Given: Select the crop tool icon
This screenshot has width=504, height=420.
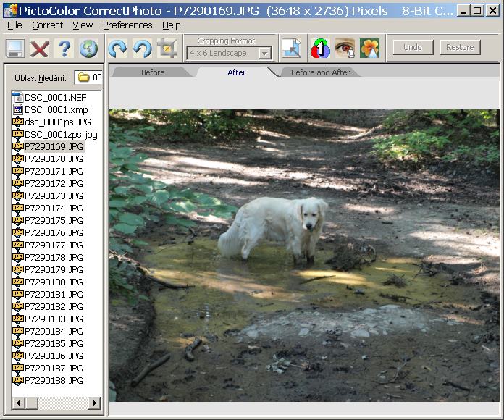Looking at the screenshot, I should coord(167,49).
